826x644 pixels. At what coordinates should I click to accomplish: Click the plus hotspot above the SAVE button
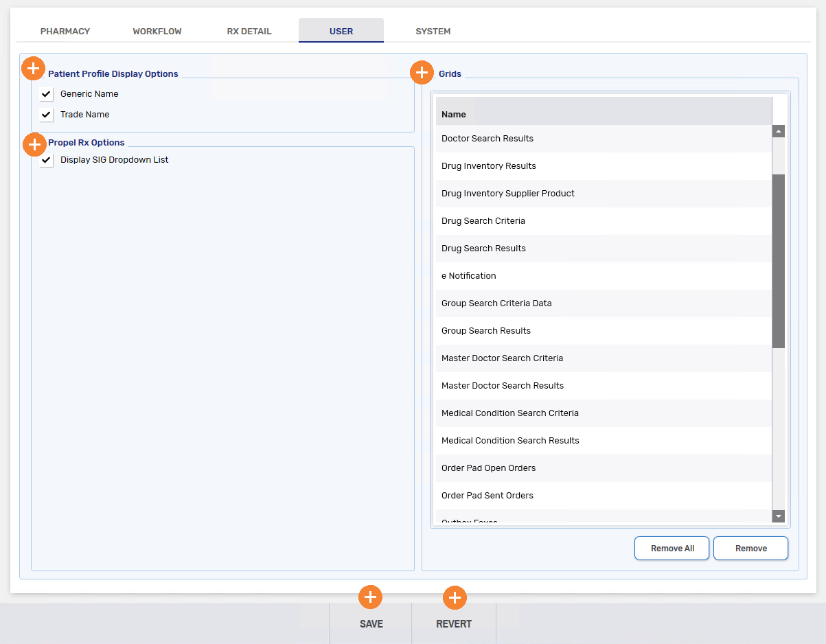pos(370,597)
